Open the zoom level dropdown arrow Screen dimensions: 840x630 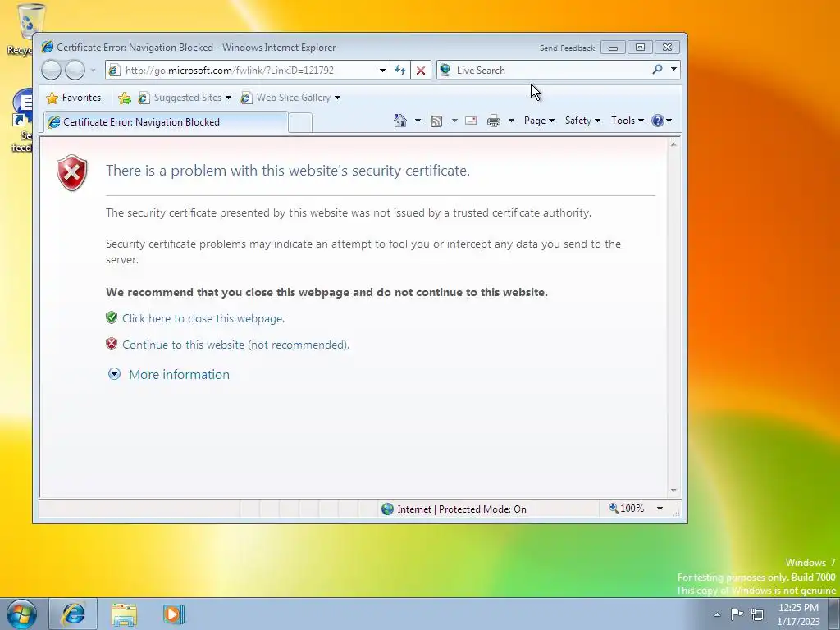pyautogui.click(x=660, y=509)
